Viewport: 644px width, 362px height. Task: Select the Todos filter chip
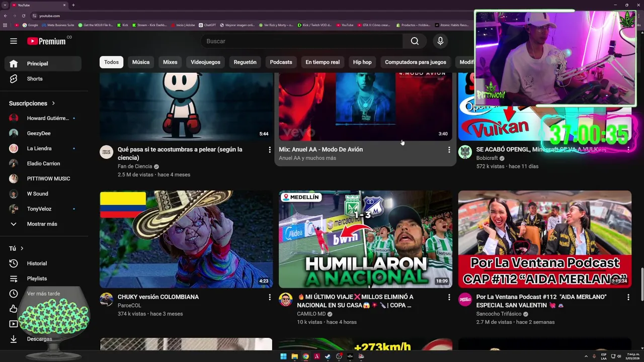coord(111,62)
